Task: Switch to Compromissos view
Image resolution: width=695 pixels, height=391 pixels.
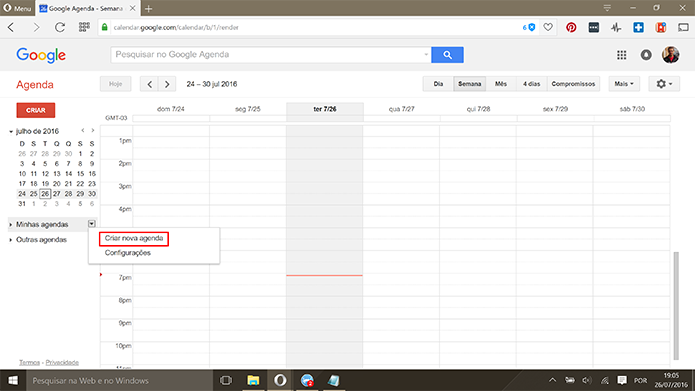Action: (573, 84)
